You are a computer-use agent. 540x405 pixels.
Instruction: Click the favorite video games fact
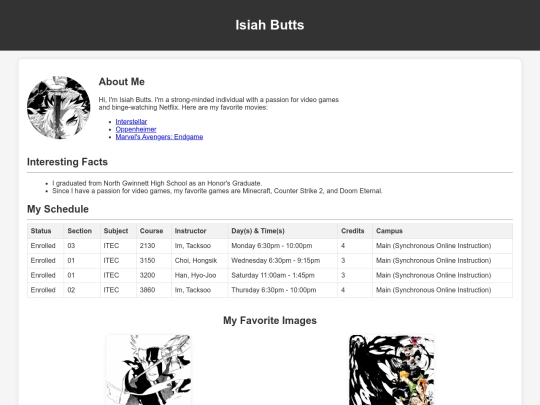pos(217,191)
